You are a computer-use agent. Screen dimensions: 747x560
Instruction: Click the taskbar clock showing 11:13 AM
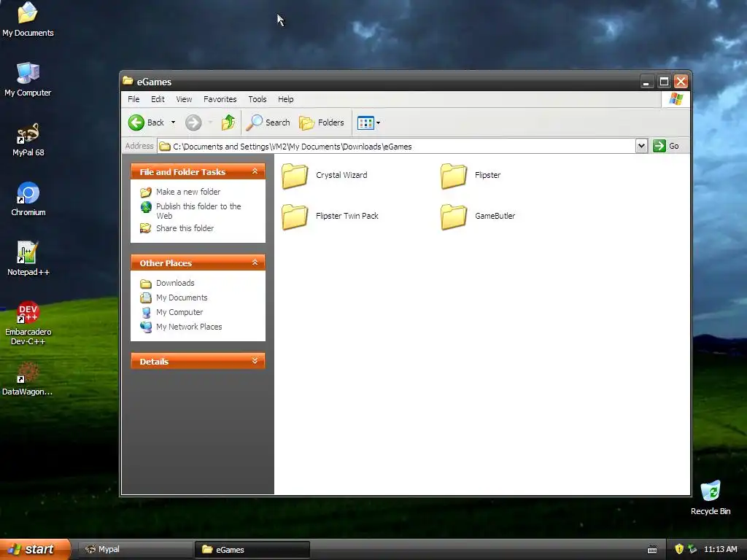(x=720, y=549)
